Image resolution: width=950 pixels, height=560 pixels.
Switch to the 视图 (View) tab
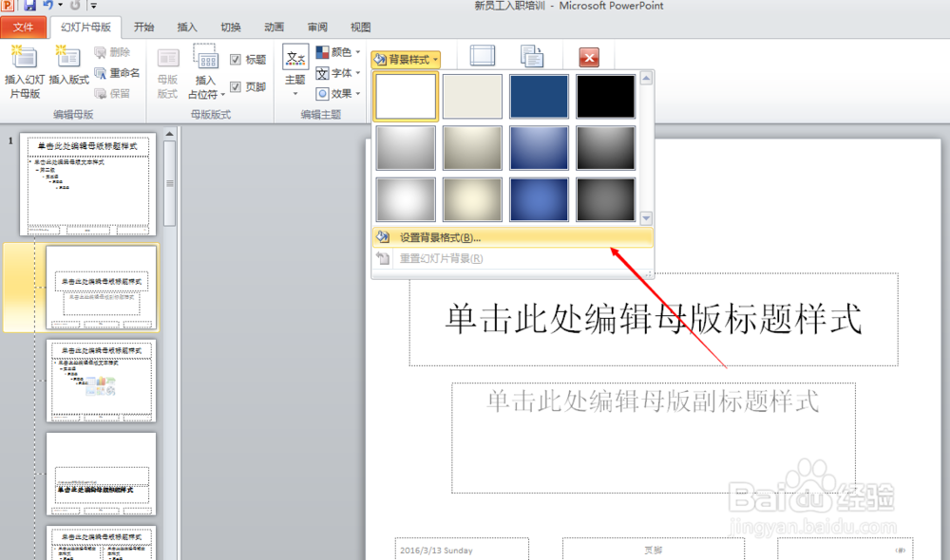pos(360,28)
